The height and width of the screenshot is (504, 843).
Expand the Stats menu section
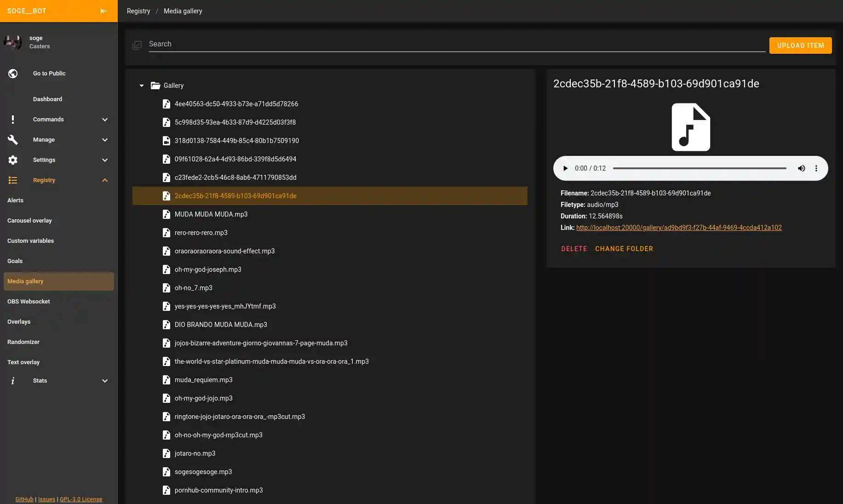point(104,381)
